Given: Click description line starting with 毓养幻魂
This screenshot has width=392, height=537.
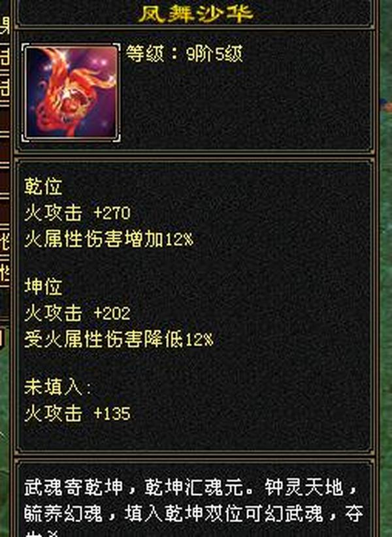Looking at the screenshot, I should (193, 514).
